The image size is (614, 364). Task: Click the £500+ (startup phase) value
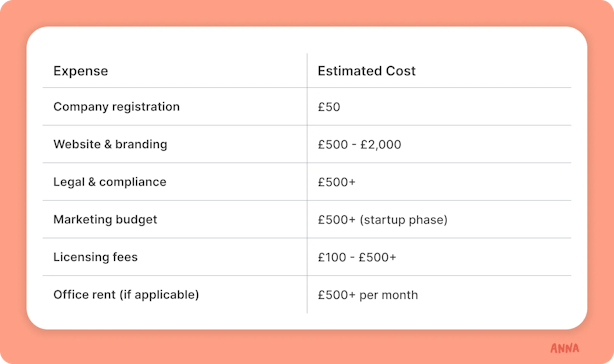[383, 220]
